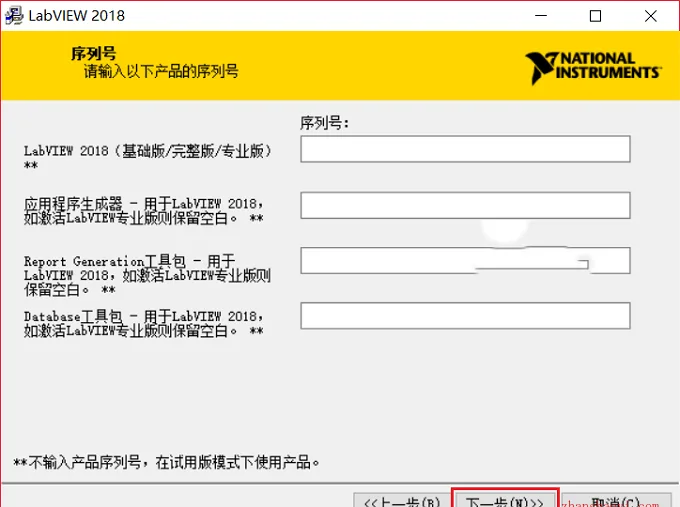
Task: Click the Database工具包 - 用于LabVIEW 2018 label
Action: point(144,324)
